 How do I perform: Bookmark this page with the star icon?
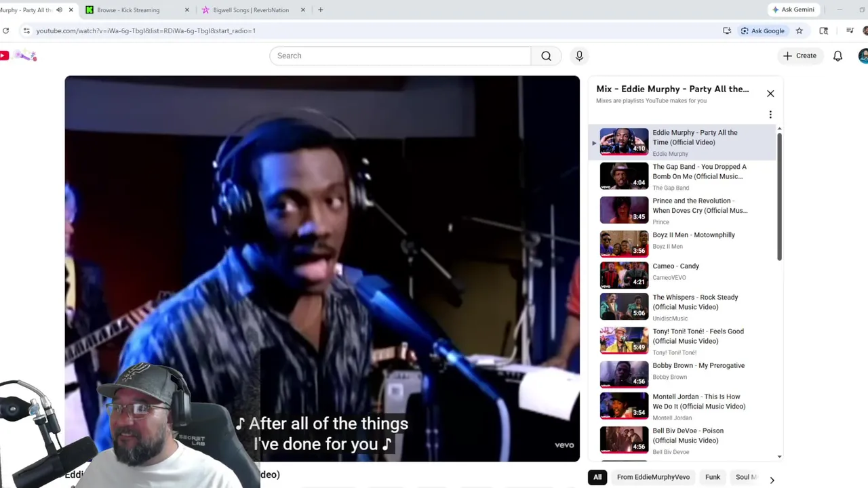point(800,30)
